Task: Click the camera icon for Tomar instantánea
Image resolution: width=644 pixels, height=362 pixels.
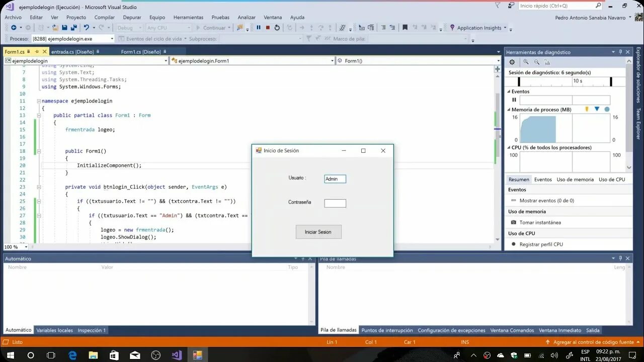Action: pyautogui.click(x=514, y=222)
